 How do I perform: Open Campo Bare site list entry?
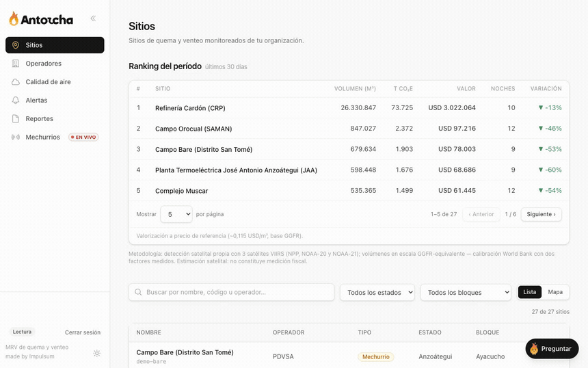(349, 356)
